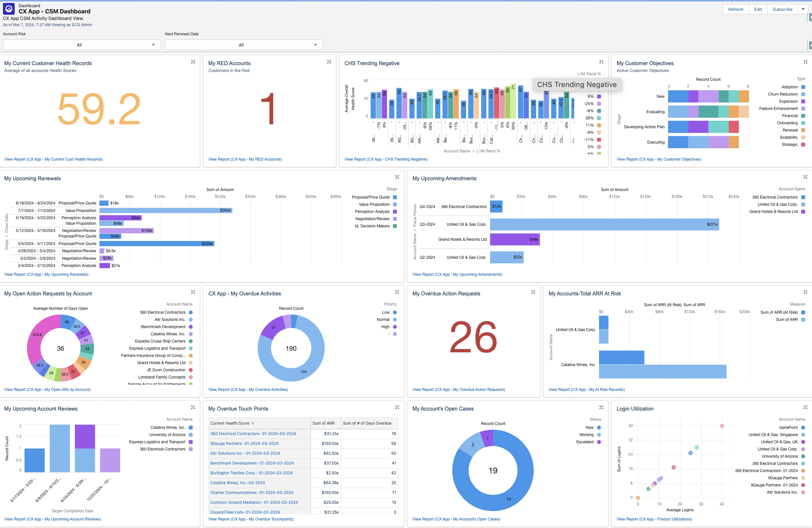The image size is (812, 528).
Task: Expand the My Overdue Touch Points table
Action: [x=397, y=407]
